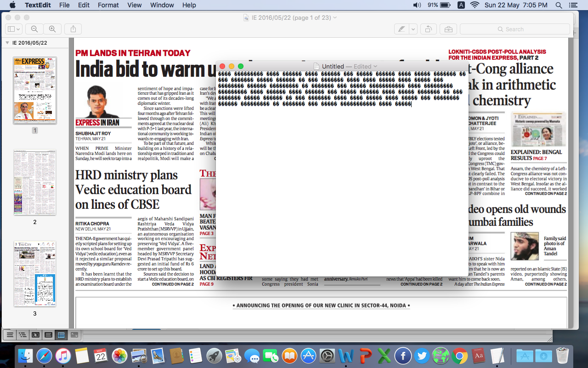The image size is (588, 368).
Task: Launch Safari from the Dock
Action: click(x=45, y=356)
